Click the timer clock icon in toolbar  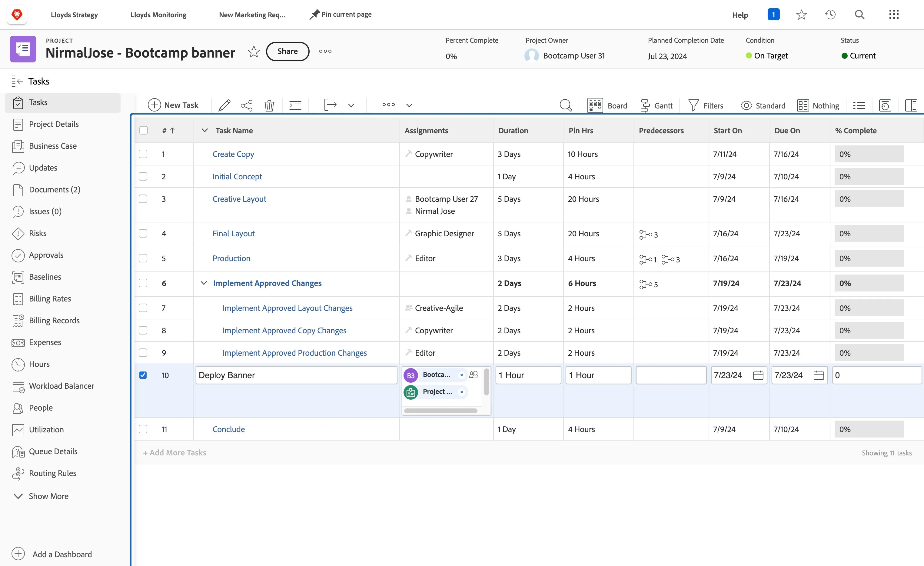pyautogui.click(x=885, y=105)
